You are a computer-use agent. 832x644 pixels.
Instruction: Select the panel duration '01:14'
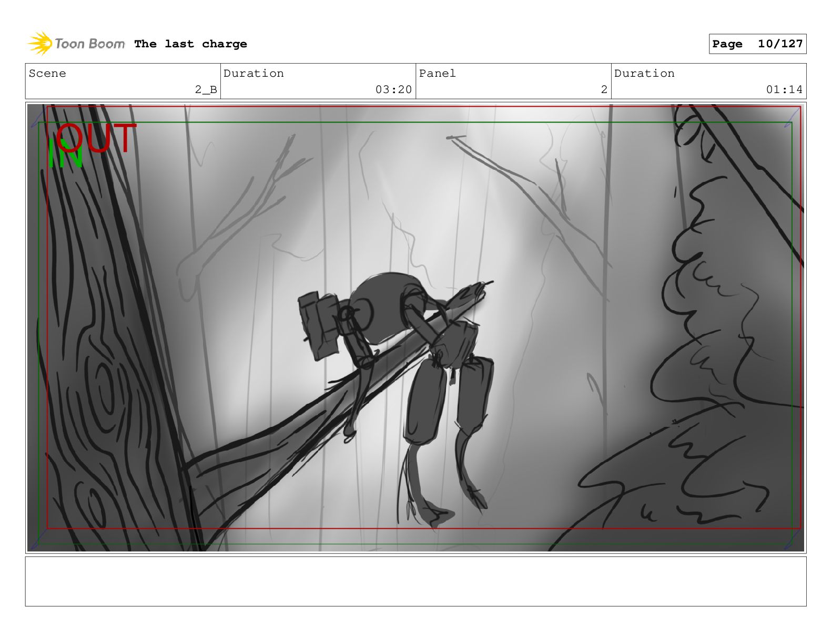[x=784, y=90]
